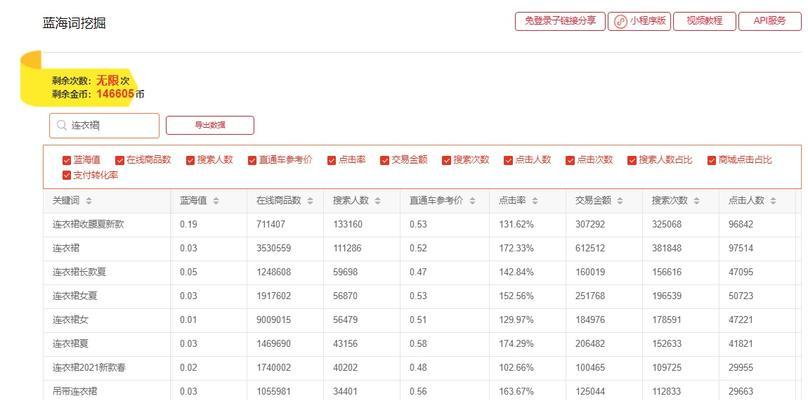This screenshot has height=400, width=808.
Task: Disable the 交易金额 column checkbox
Action: tap(384, 160)
